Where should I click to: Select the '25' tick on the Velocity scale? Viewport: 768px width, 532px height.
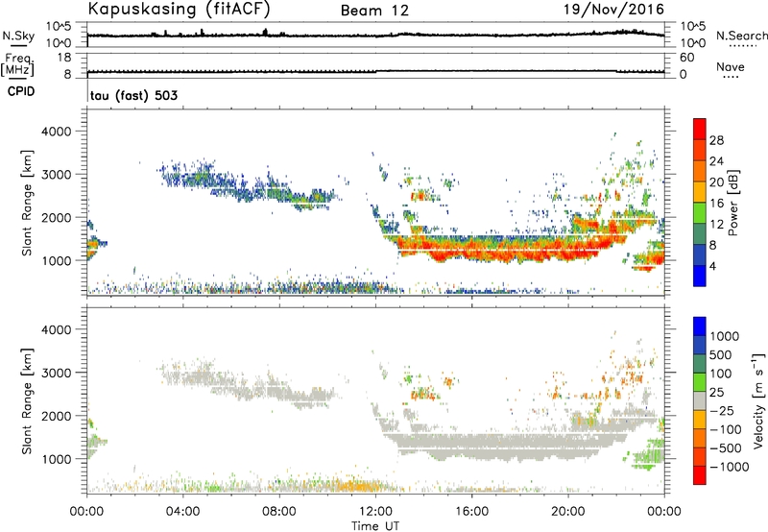point(716,393)
